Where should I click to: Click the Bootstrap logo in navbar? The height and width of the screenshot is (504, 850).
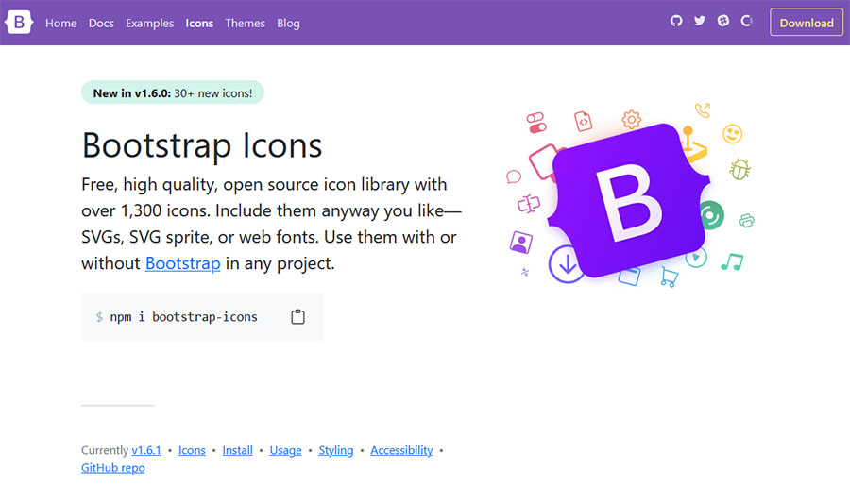(19, 23)
